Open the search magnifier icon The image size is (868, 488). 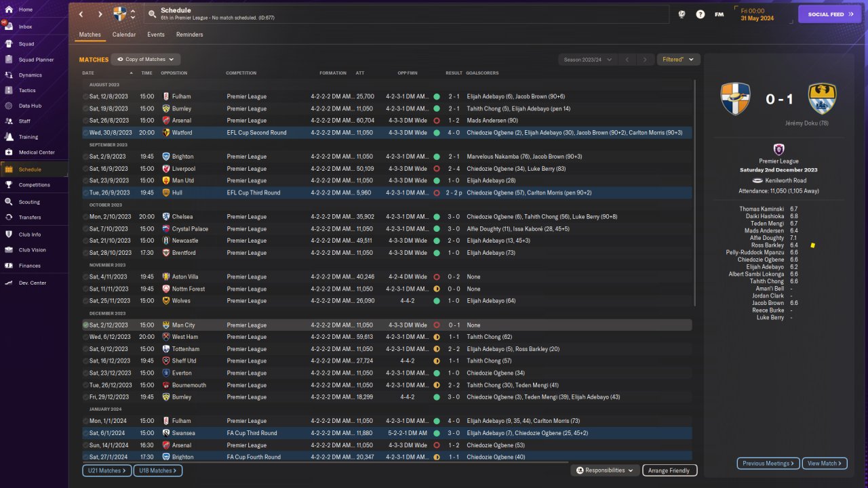(x=152, y=14)
